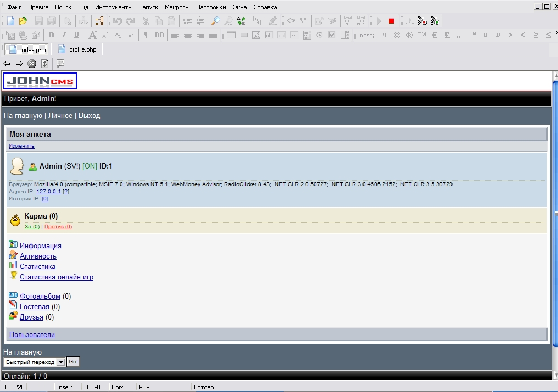Click the paragraph mark icon
The image size is (558, 392).
click(x=146, y=35)
